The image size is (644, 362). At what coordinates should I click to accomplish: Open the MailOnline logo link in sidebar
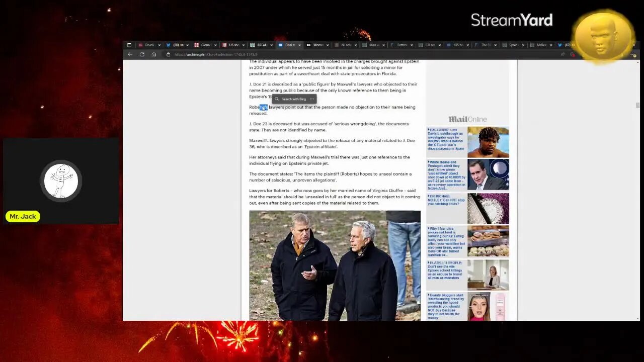pyautogui.click(x=467, y=119)
